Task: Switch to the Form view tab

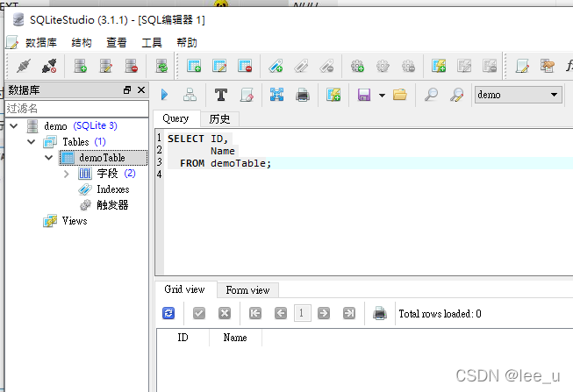Action: pyautogui.click(x=247, y=290)
